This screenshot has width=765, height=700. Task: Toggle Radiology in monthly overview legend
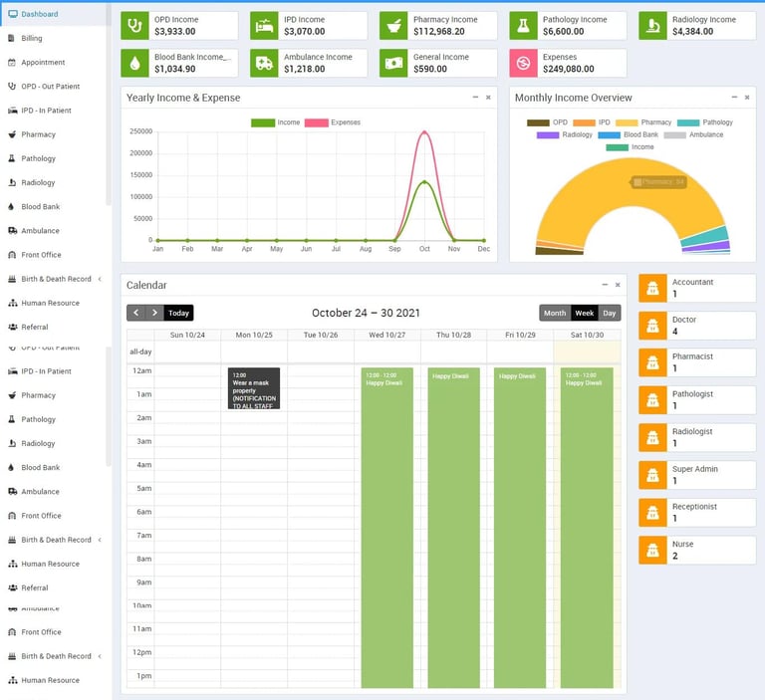tap(565, 134)
